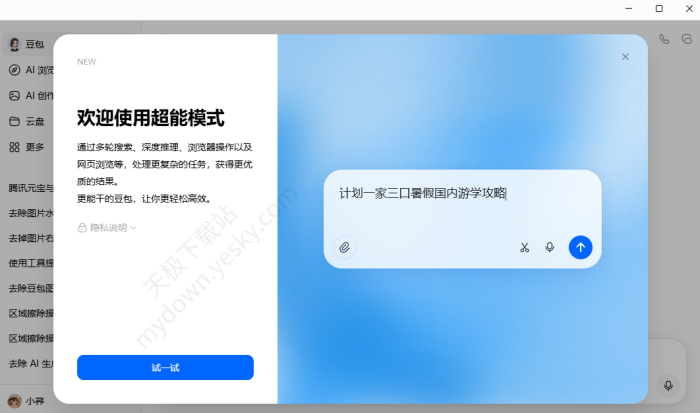
Task: Open the 使用工具 history entry
Action: point(31,263)
